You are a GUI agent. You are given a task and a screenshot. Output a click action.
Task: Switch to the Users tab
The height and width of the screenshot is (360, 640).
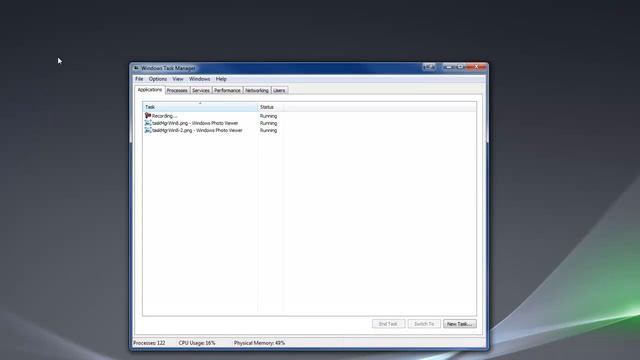tap(279, 91)
